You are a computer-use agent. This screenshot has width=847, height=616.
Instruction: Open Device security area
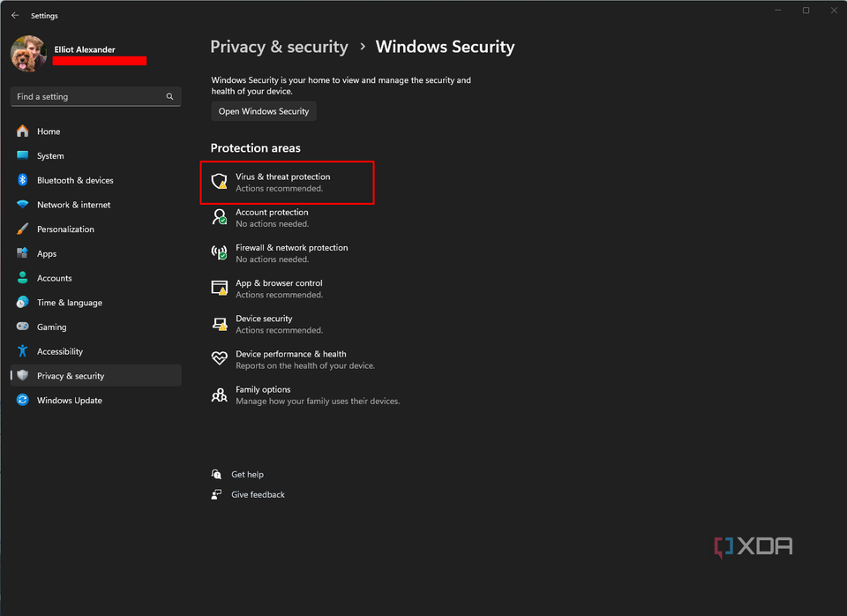click(x=266, y=324)
